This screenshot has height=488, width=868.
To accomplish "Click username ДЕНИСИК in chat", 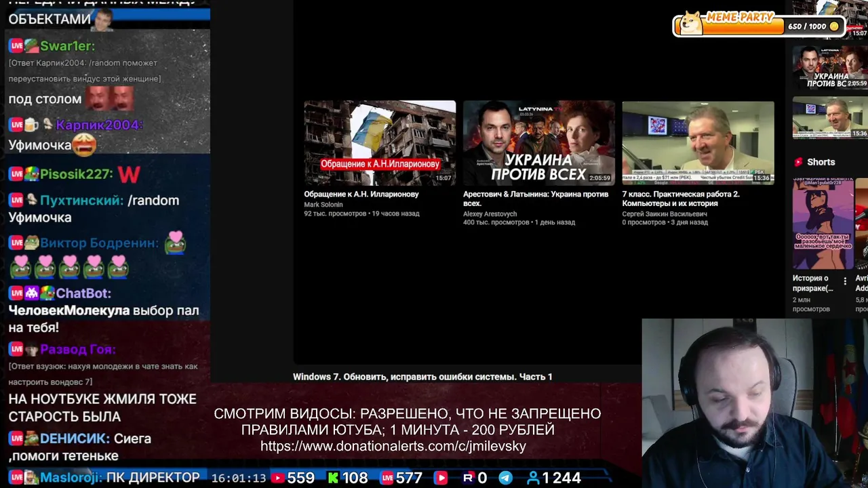I will pos(75,439).
